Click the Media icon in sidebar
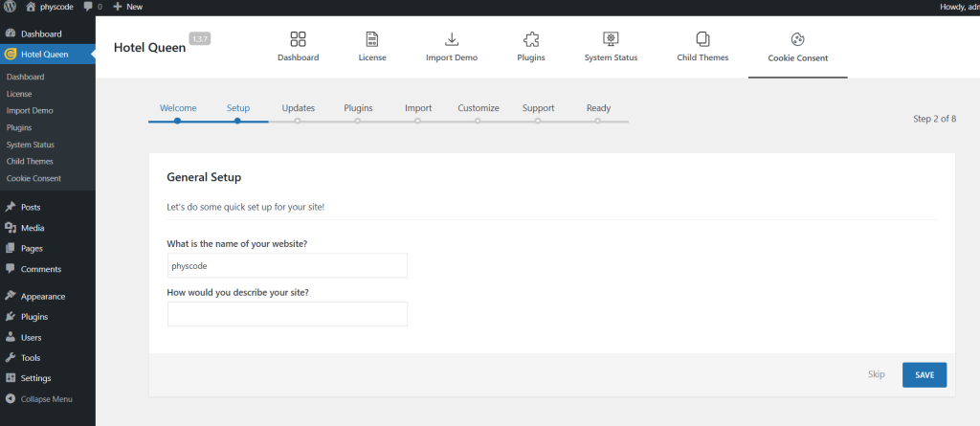Screen dimensions: 980x426 pyautogui.click(x=10, y=228)
